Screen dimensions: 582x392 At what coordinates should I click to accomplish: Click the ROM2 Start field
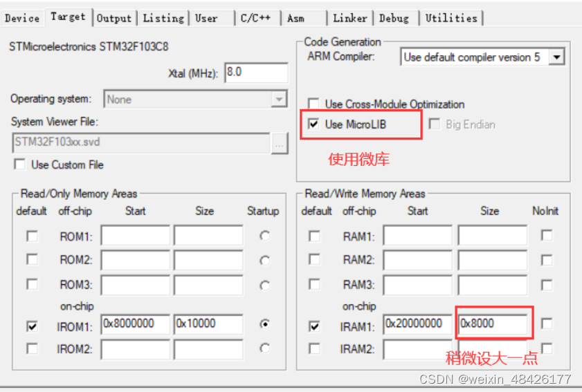point(135,260)
